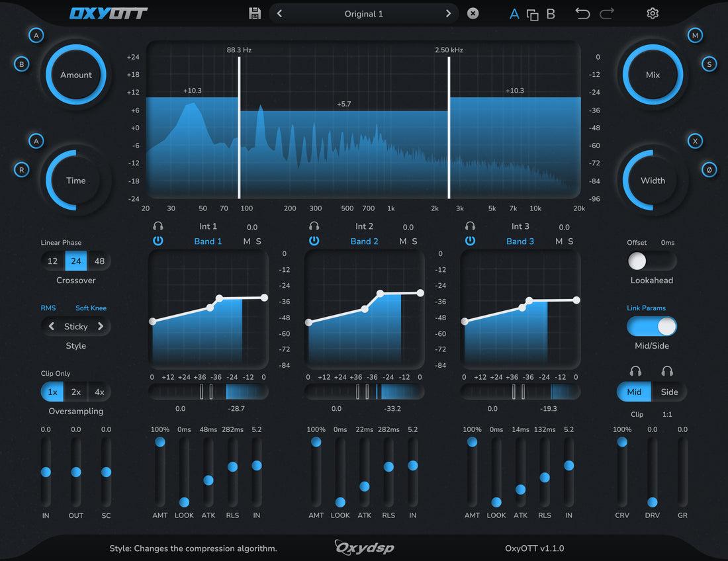Click the Amount knob
The image size is (728, 561).
point(75,75)
